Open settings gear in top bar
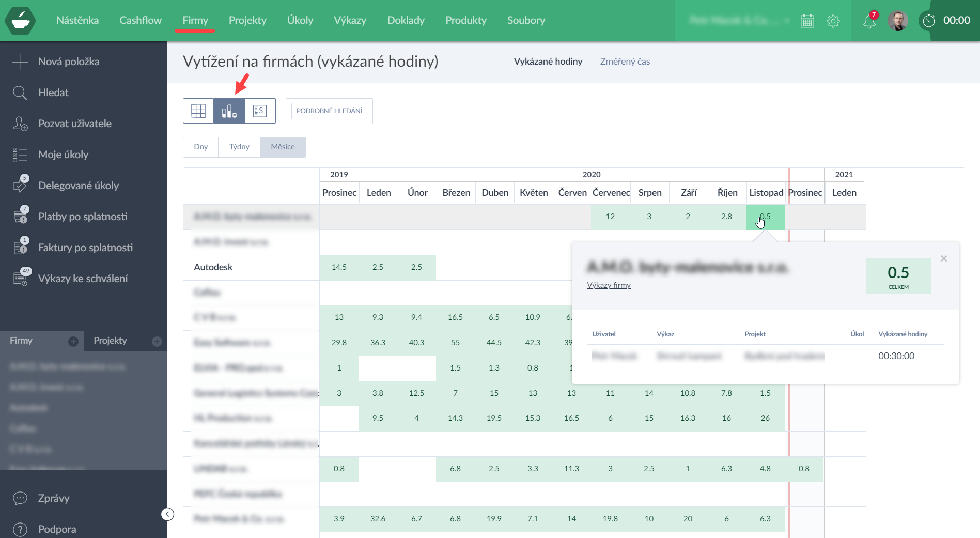This screenshot has height=538, width=980. click(x=833, y=21)
